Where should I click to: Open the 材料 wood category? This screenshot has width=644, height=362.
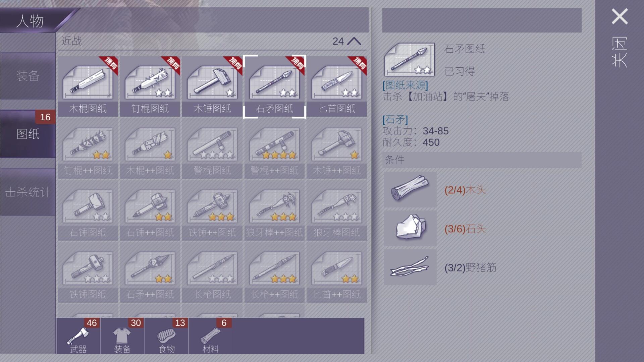click(211, 336)
